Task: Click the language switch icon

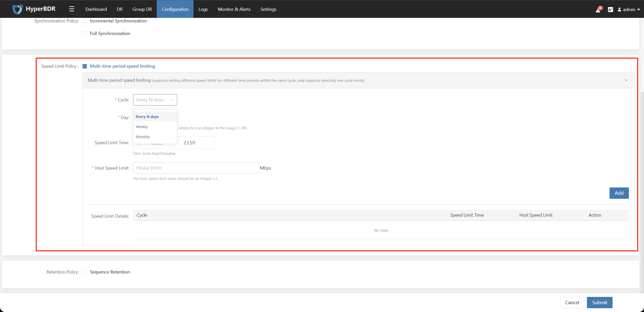Action: [x=610, y=10]
